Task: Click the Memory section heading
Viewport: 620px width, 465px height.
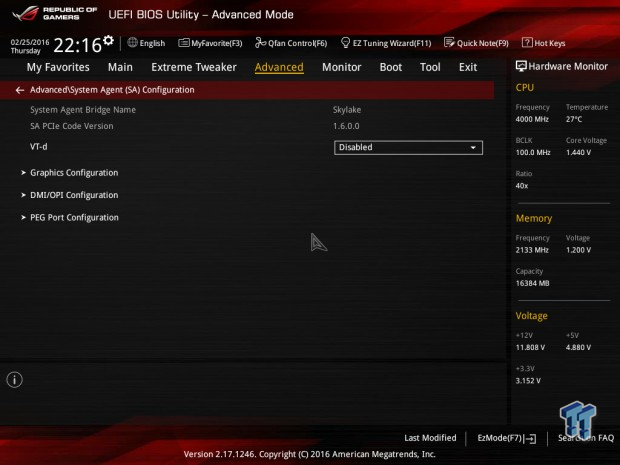Action: (x=534, y=219)
